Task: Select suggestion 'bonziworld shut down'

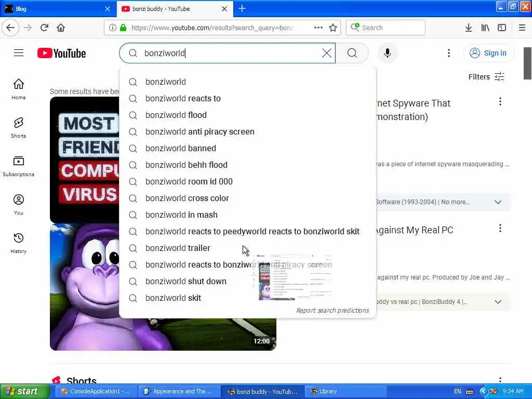Action: pos(248,281)
